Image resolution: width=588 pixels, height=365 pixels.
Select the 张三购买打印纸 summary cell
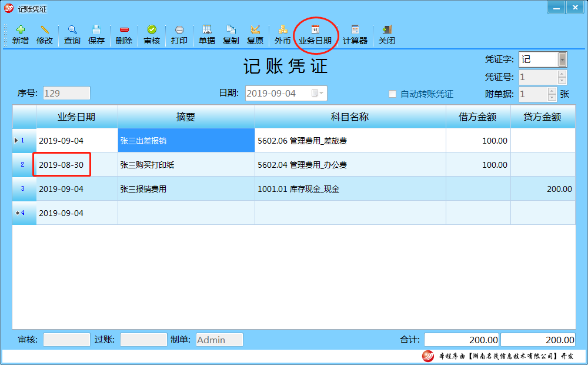(x=186, y=164)
